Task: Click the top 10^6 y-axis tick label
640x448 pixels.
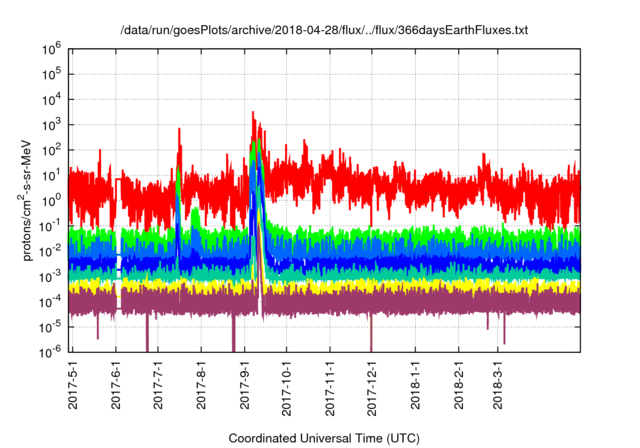Action: tap(52, 48)
